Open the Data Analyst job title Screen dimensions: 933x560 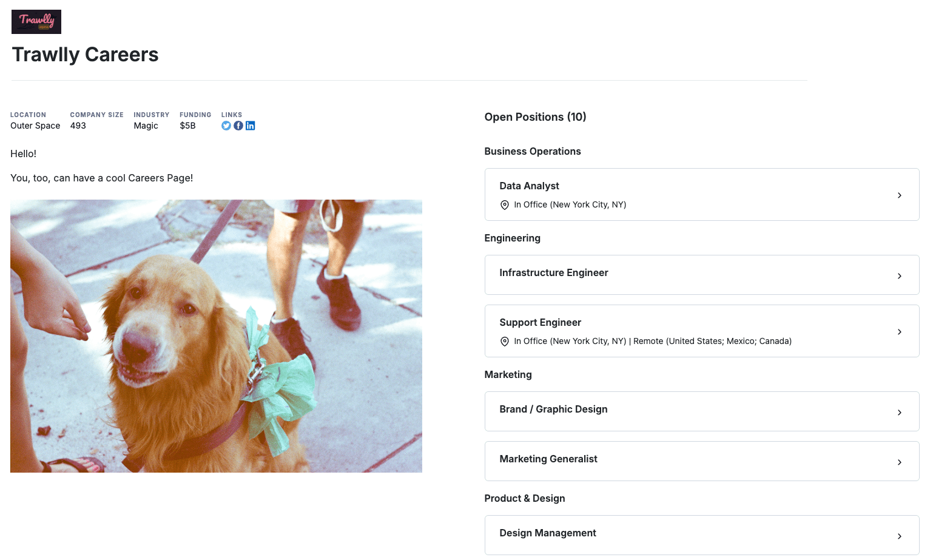point(529,186)
